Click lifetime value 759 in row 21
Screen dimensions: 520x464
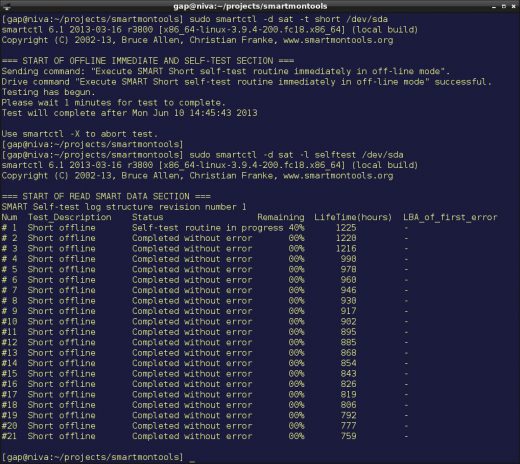348,436
